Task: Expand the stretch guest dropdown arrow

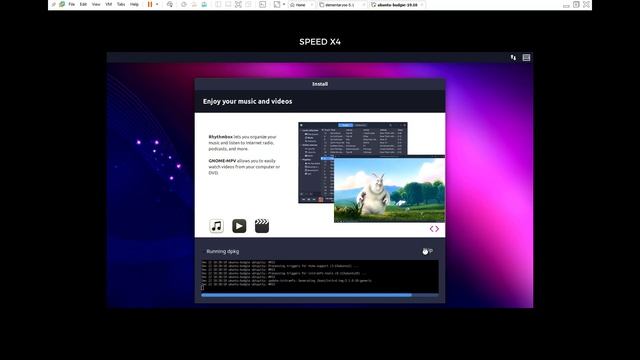Action: 284,4
